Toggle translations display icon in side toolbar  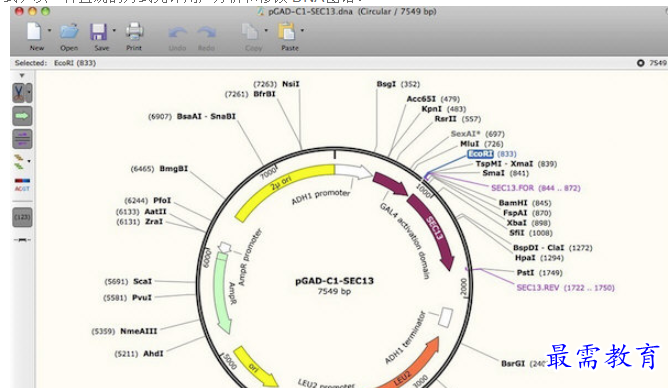(19, 161)
